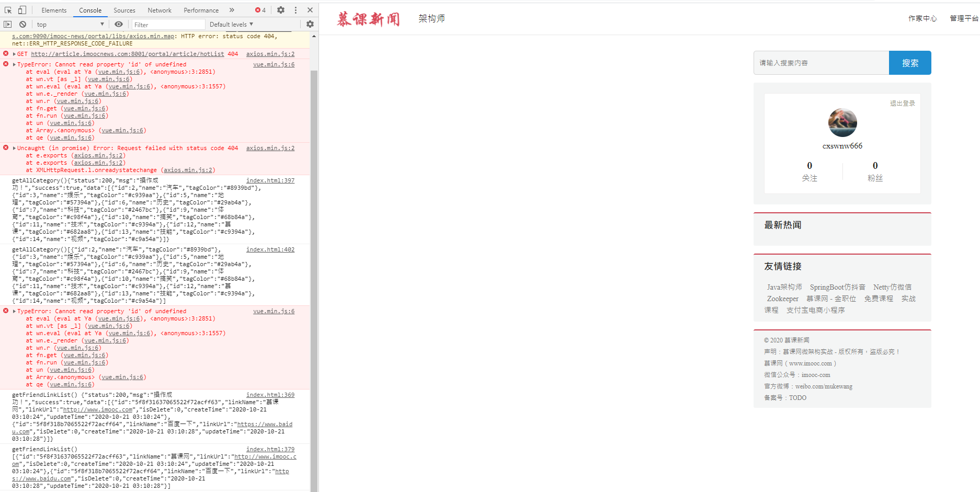
Task: Open source link index.html:402
Action: point(270,249)
